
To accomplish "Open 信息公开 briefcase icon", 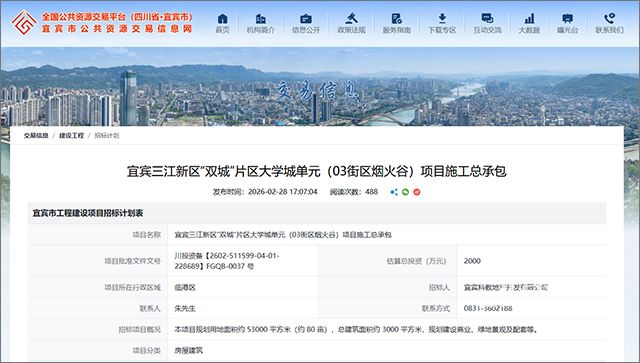I will tap(306, 18).
